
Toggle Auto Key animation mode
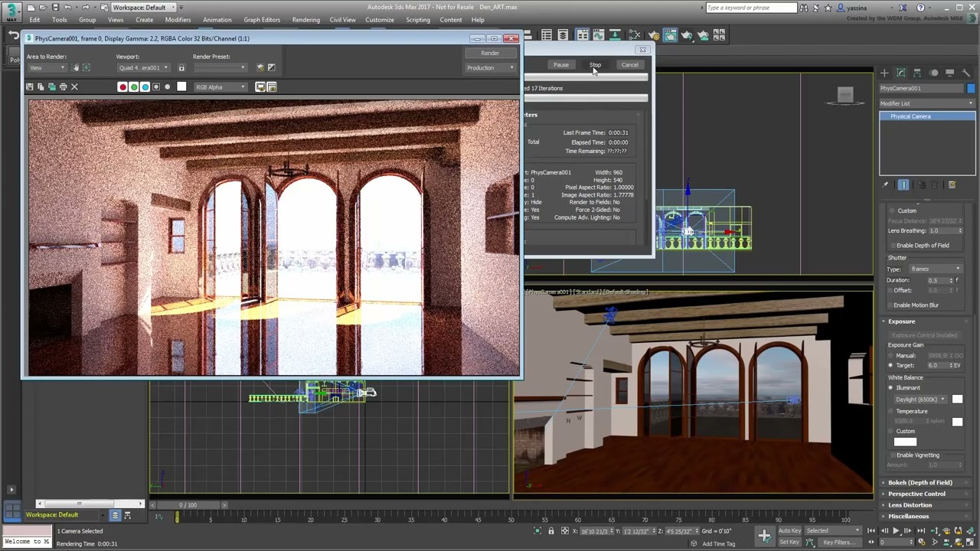tap(789, 531)
